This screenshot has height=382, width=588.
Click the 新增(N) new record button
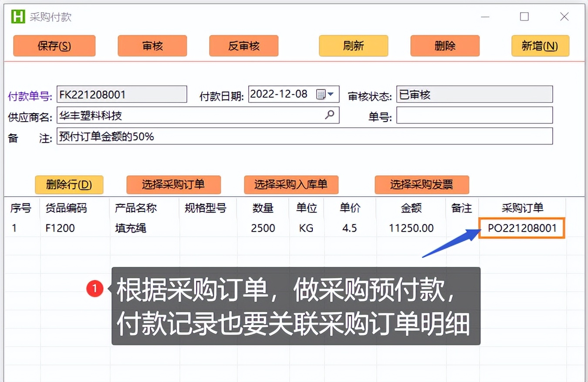point(540,45)
